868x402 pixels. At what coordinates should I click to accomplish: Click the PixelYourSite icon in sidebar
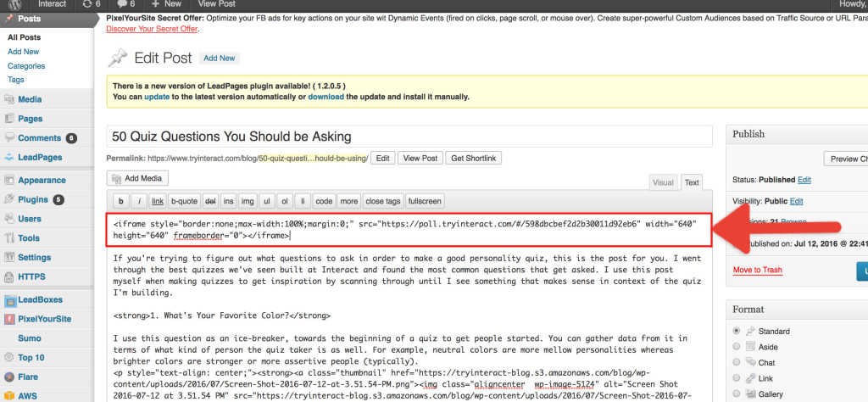point(9,319)
